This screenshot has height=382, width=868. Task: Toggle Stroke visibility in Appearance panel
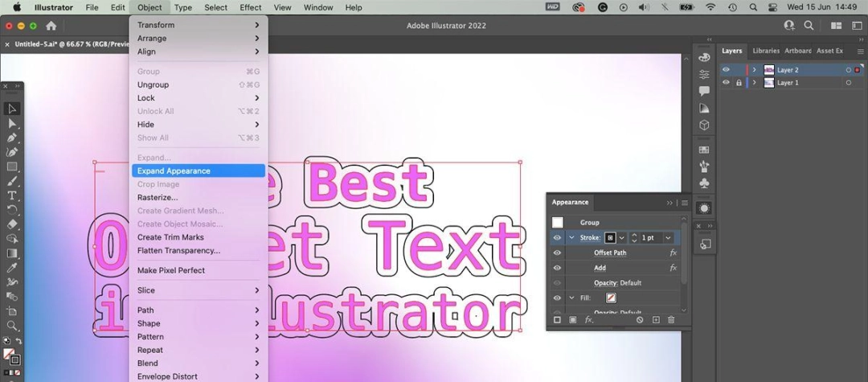coord(558,237)
